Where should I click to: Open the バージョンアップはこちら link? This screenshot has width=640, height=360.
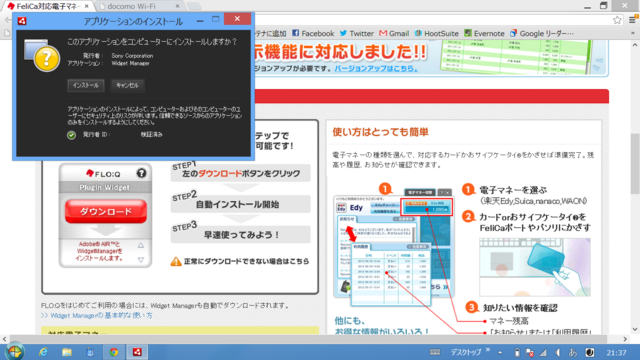(376, 68)
